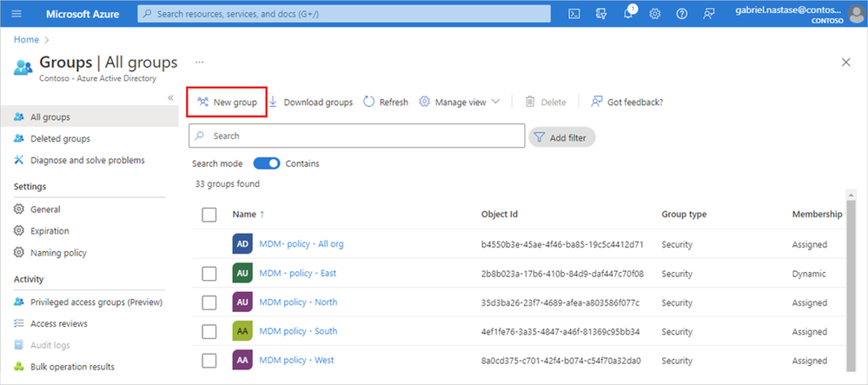Open the feedback icon in top bar
The height and width of the screenshot is (385, 868).
point(709,14)
